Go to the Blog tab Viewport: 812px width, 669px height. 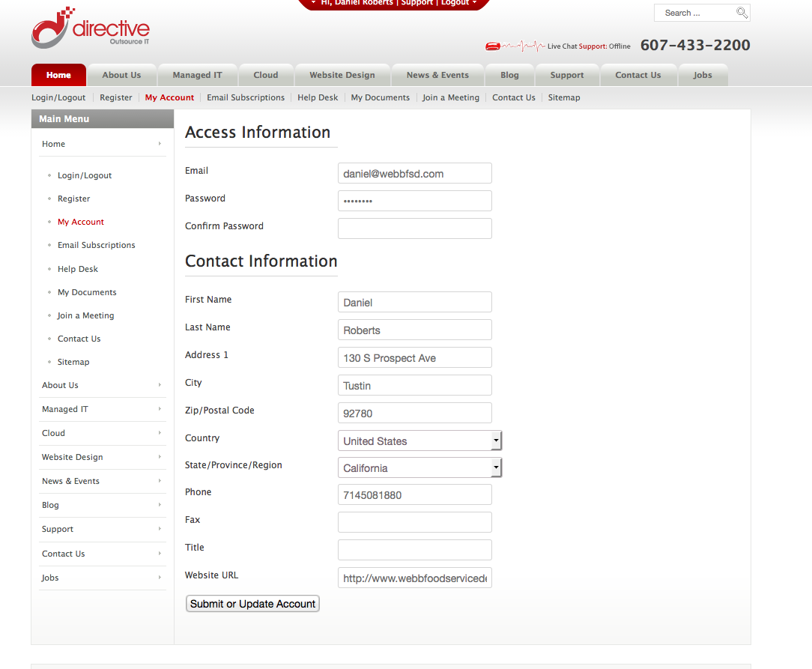pos(509,75)
